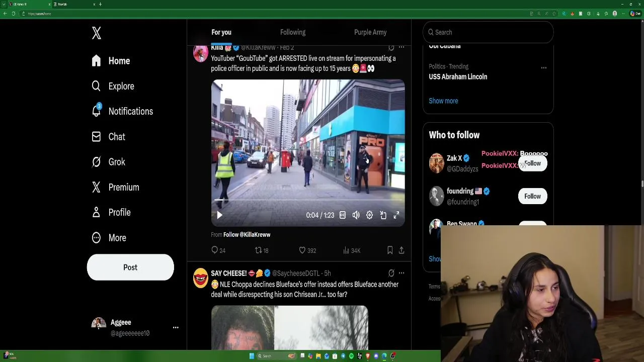
Task: Open SAY CHEESE! profile avatar
Action: point(200,278)
